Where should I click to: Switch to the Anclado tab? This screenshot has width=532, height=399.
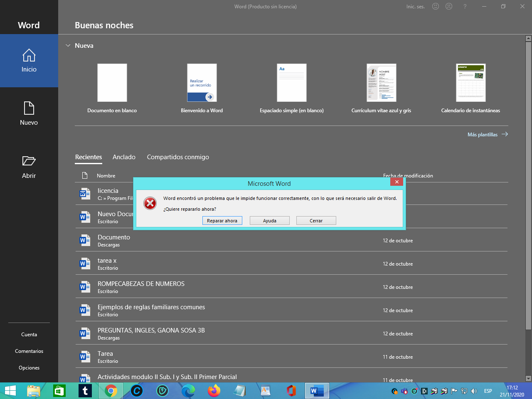coord(124,157)
